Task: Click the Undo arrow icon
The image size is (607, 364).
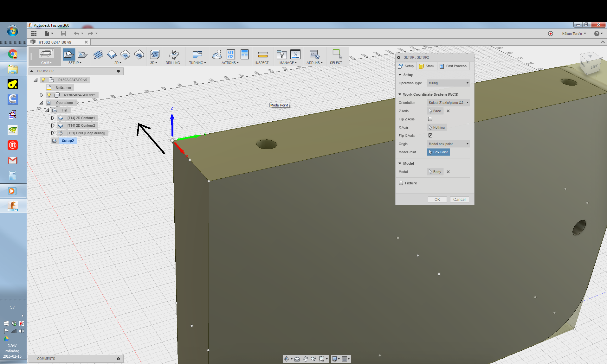Action: tap(76, 34)
